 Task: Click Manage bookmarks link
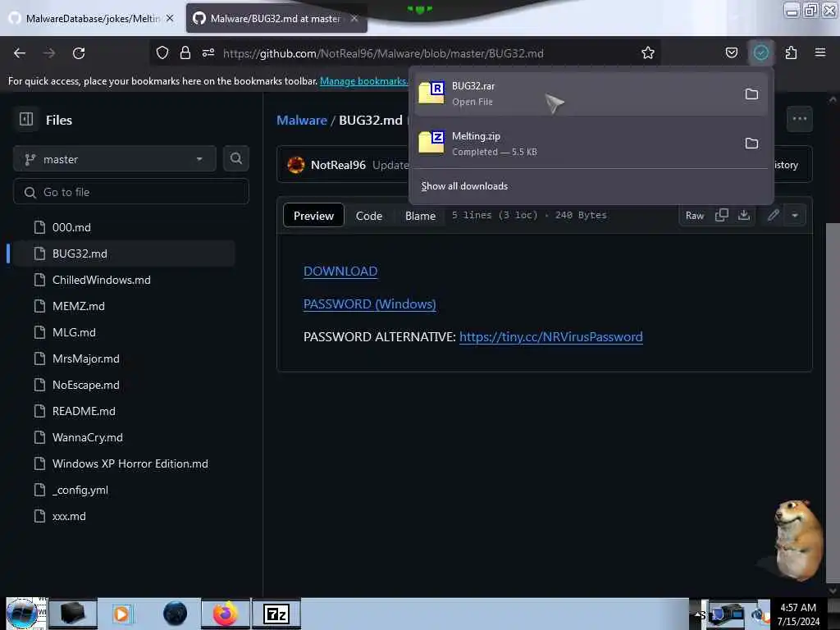point(363,81)
